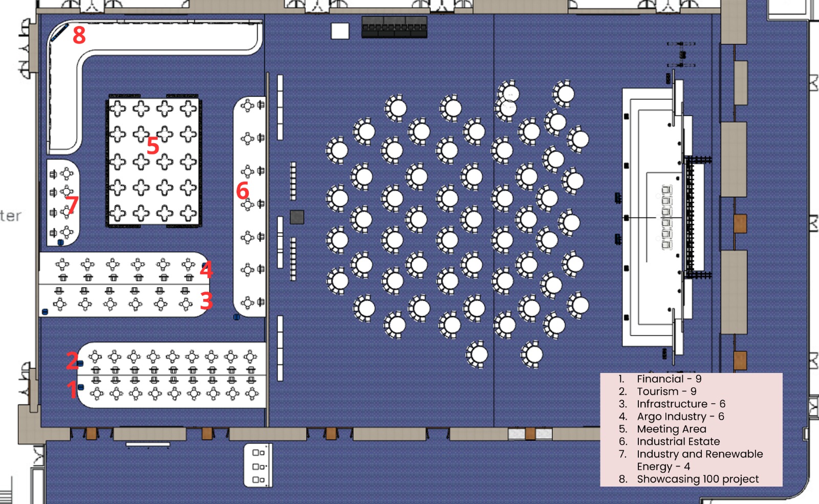Select the red number 5 marker
This screenshot has width=819, height=504.
point(153,146)
